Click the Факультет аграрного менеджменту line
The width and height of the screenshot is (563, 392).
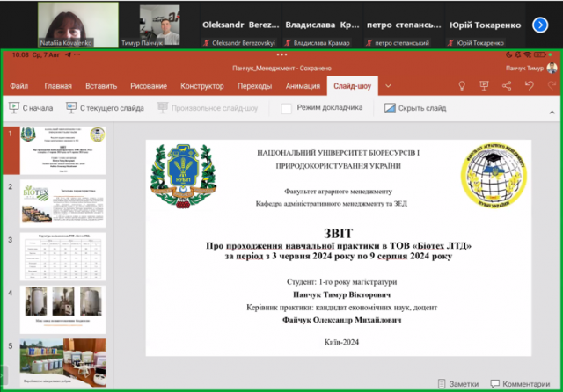point(338,192)
